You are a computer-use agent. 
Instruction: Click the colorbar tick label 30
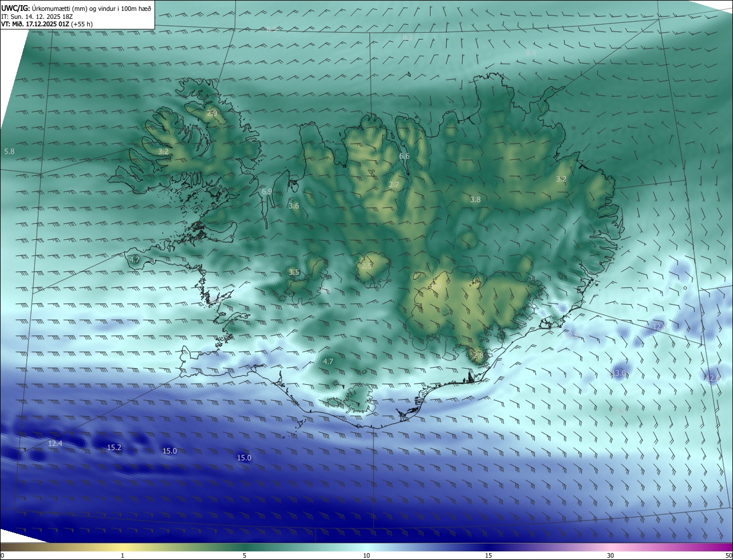tap(610, 555)
